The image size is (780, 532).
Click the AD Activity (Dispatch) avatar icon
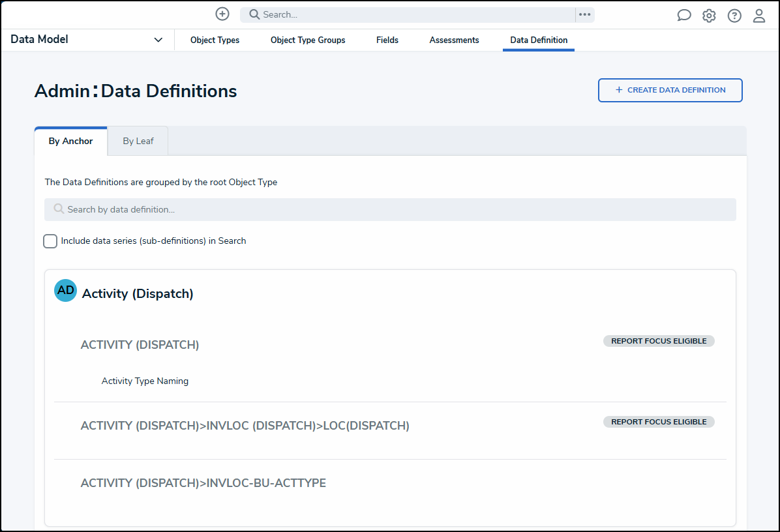click(x=65, y=291)
